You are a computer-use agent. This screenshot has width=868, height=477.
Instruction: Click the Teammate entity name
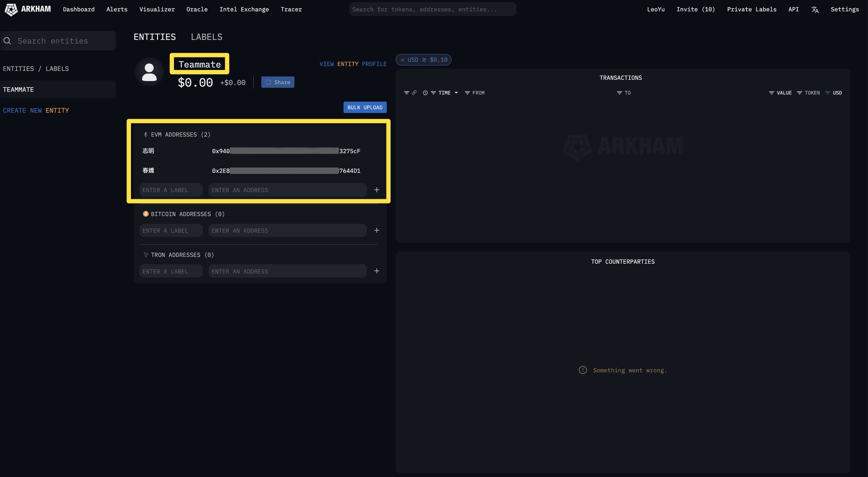pyautogui.click(x=199, y=64)
